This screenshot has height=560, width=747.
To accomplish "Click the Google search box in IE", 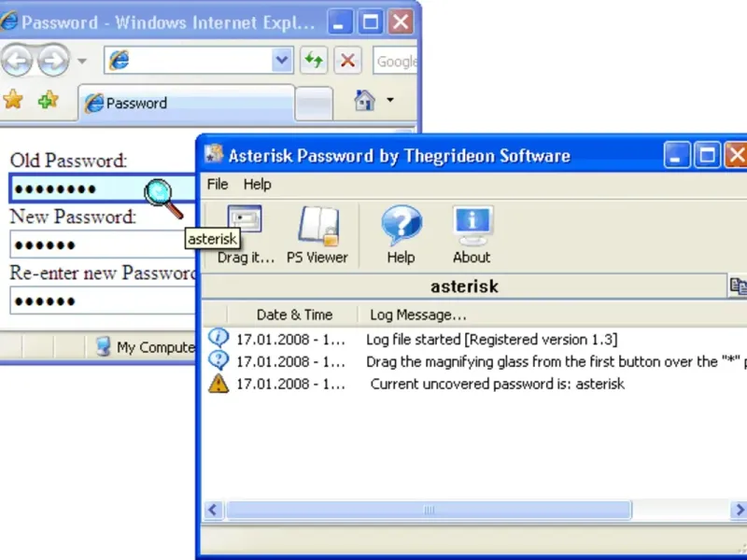I will (x=395, y=61).
